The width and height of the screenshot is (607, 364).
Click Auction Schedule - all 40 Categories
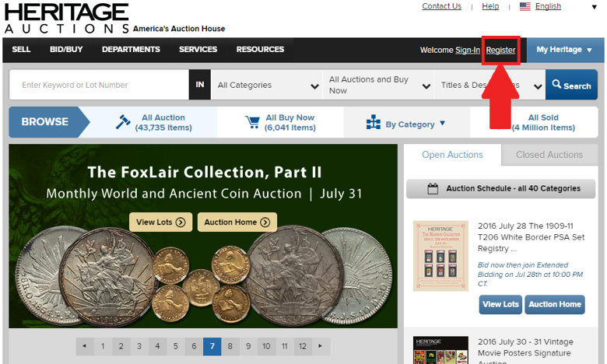click(501, 189)
